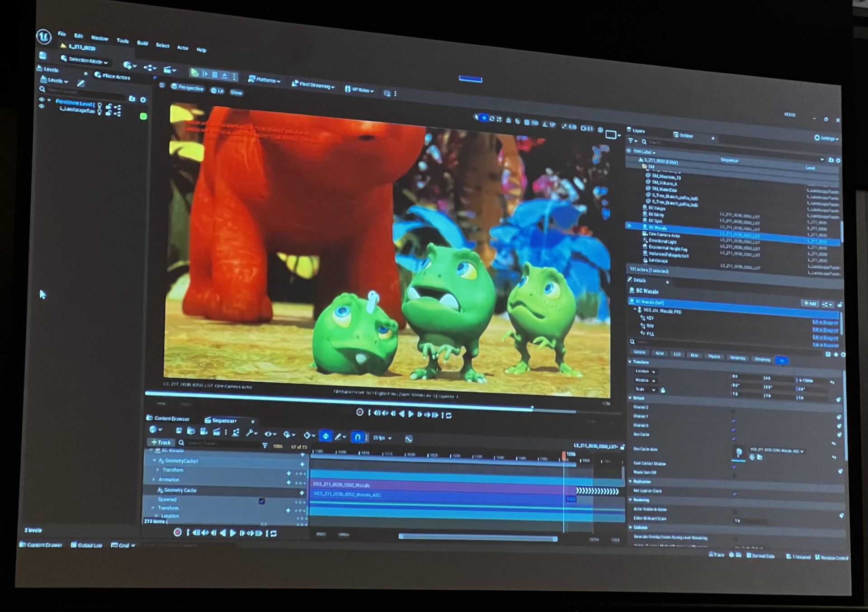
Task: Click the Sequencer wrench actions icon
Action: point(250,433)
